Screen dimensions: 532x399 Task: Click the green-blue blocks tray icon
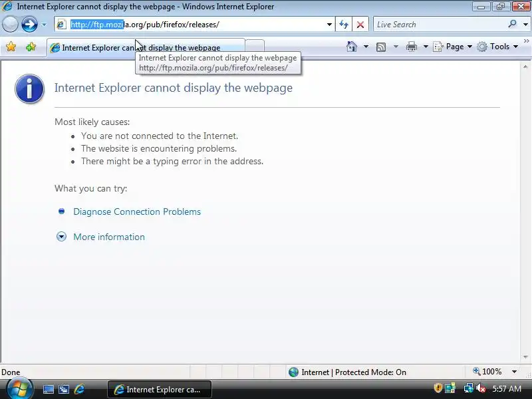tap(450, 388)
